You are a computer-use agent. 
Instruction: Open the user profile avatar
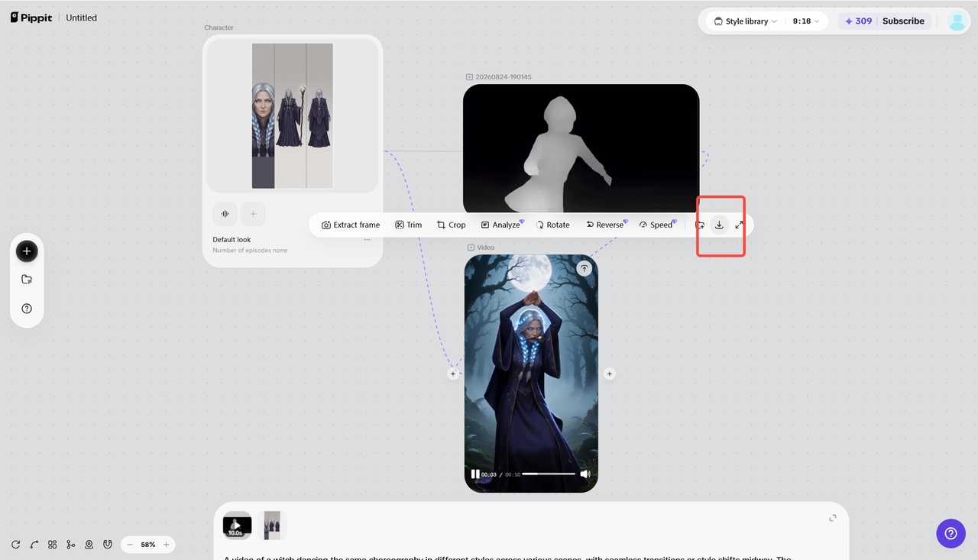(957, 21)
